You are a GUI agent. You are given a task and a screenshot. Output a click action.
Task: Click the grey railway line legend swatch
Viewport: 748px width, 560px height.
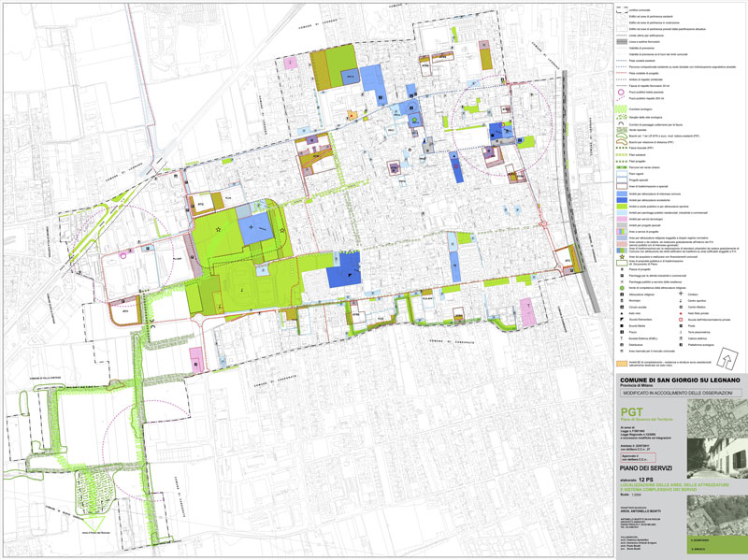click(x=622, y=42)
